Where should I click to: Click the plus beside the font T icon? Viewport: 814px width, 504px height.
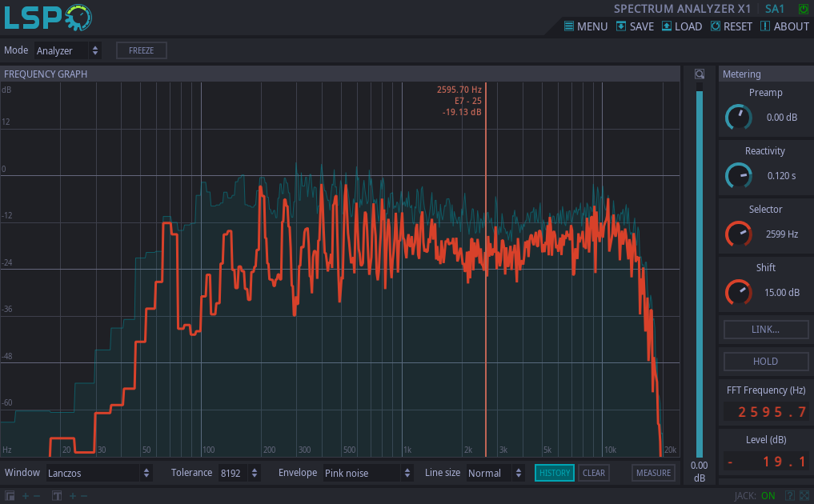[x=73, y=496]
